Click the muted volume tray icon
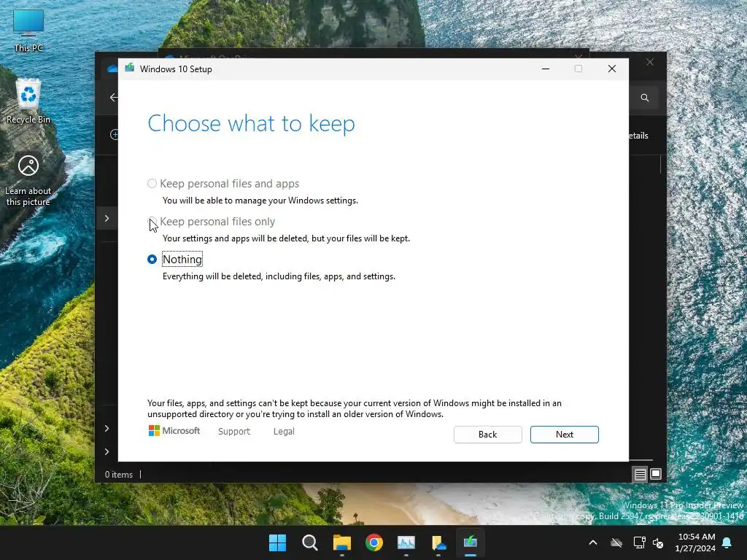Screen dimensions: 747x560 658,542
